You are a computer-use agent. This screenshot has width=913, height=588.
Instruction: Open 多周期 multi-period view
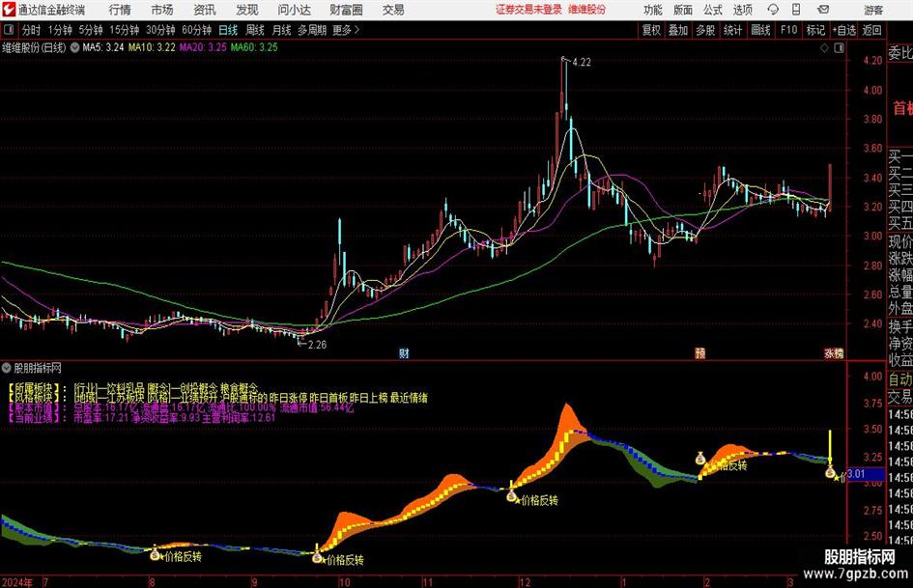(x=312, y=30)
